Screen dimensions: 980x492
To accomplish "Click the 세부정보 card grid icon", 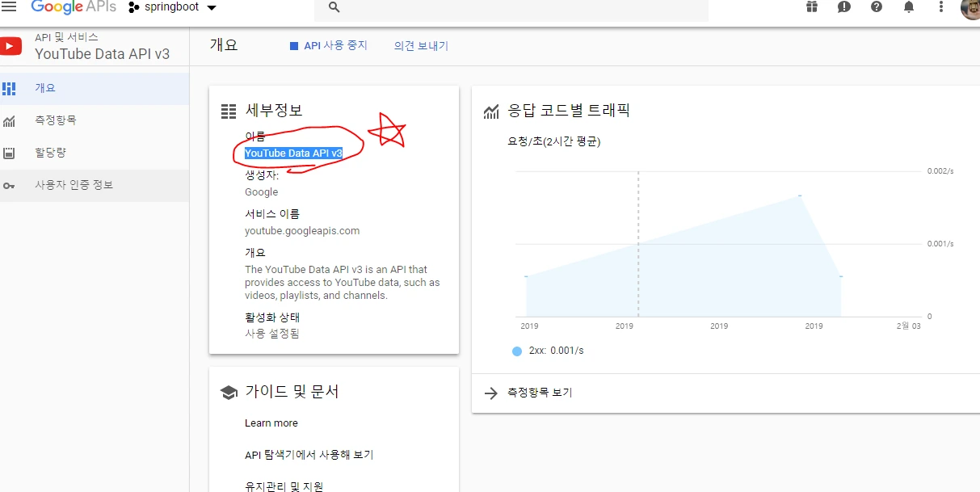I will (229, 111).
